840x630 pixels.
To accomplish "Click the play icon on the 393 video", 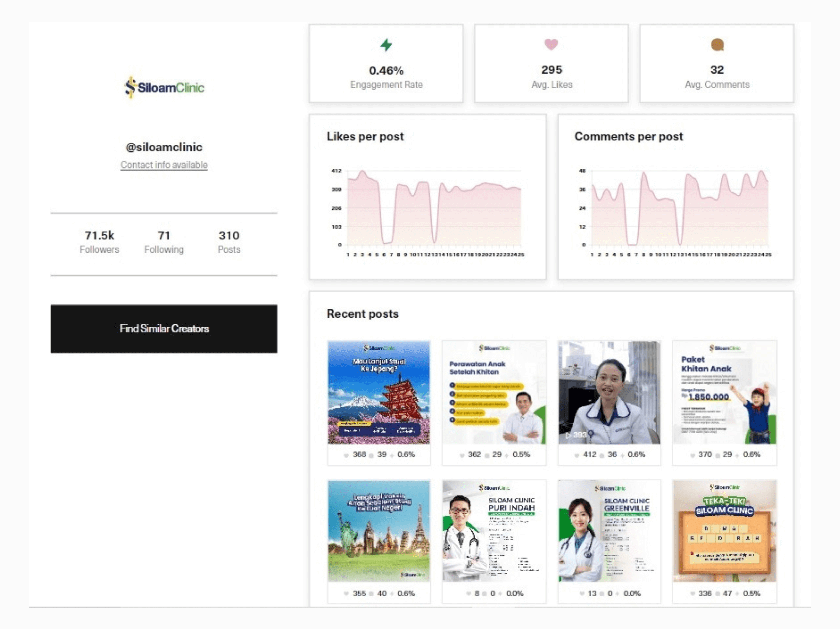I will (568, 435).
